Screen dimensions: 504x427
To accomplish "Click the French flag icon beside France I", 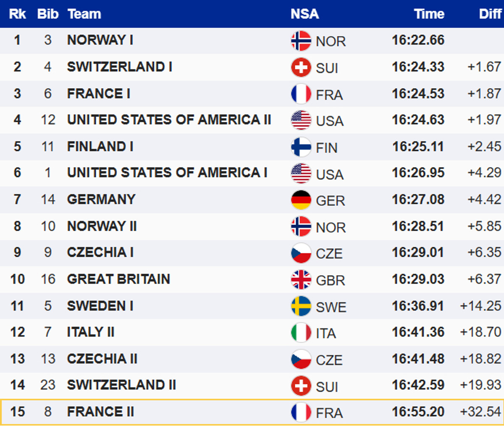I will click(301, 94).
